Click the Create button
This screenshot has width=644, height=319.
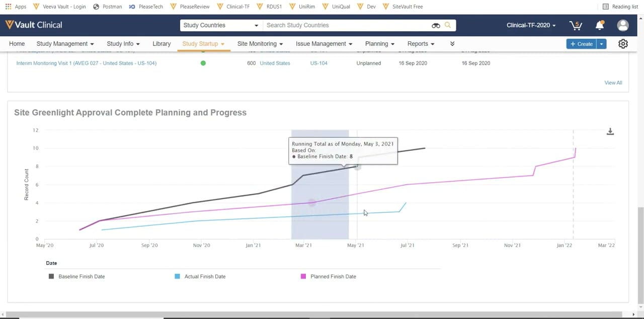pyautogui.click(x=581, y=44)
